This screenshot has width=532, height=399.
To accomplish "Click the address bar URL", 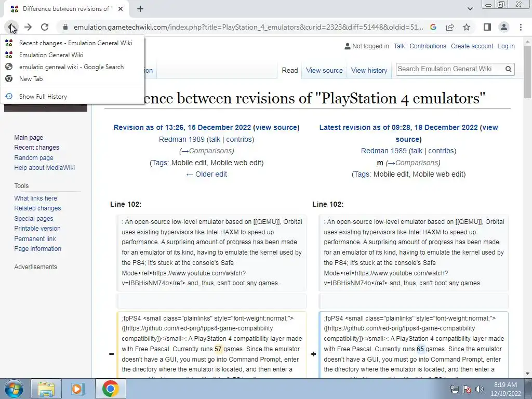I will [248, 27].
